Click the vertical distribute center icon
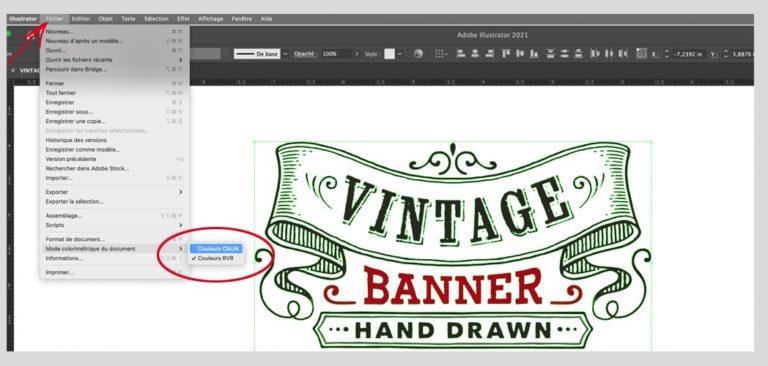Screen dimensions: 768x366 click(x=565, y=54)
